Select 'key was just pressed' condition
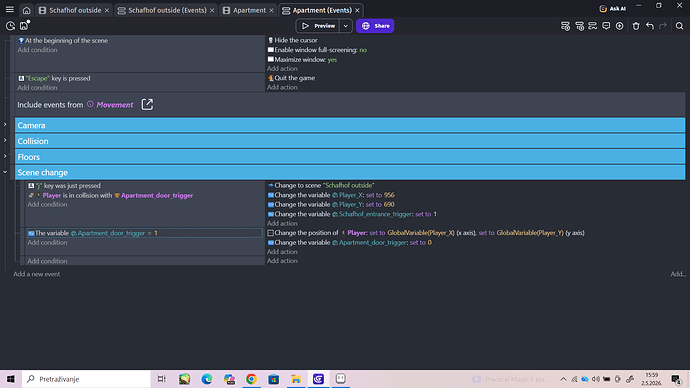Image resolution: width=690 pixels, height=388 pixels. [64, 186]
